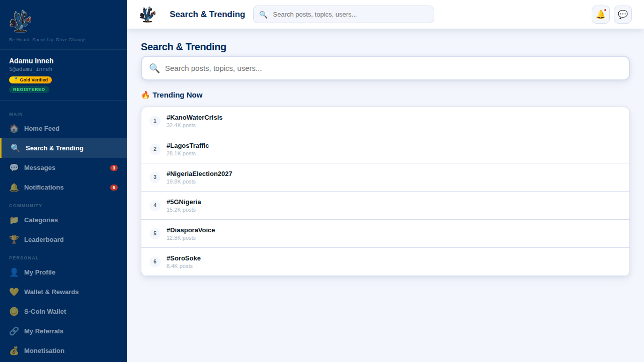The image size is (644, 362).
Task: Click the rank number 3 circle
Action: tap(155, 177)
